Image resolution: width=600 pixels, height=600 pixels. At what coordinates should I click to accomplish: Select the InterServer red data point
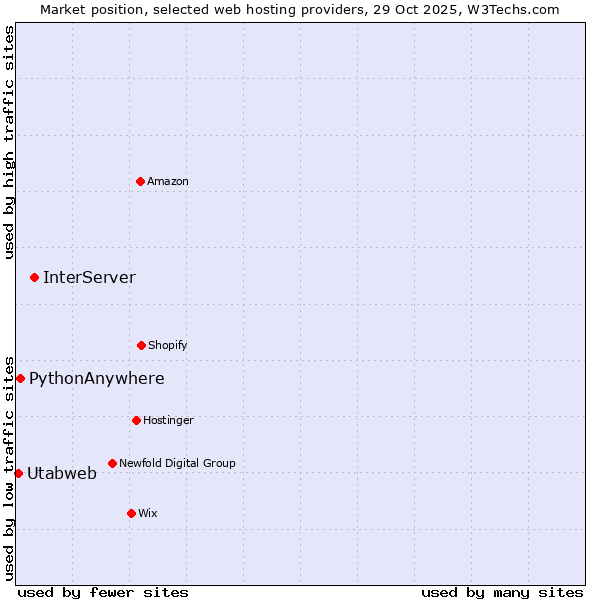(x=34, y=277)
